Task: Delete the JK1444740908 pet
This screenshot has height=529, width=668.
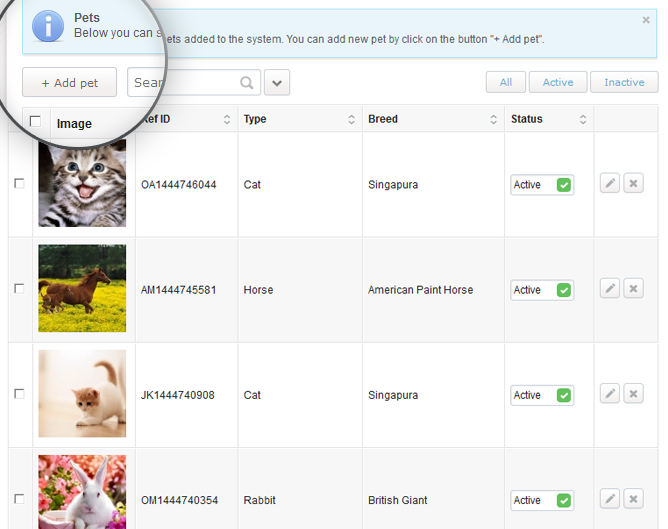Action: point(633,394)
